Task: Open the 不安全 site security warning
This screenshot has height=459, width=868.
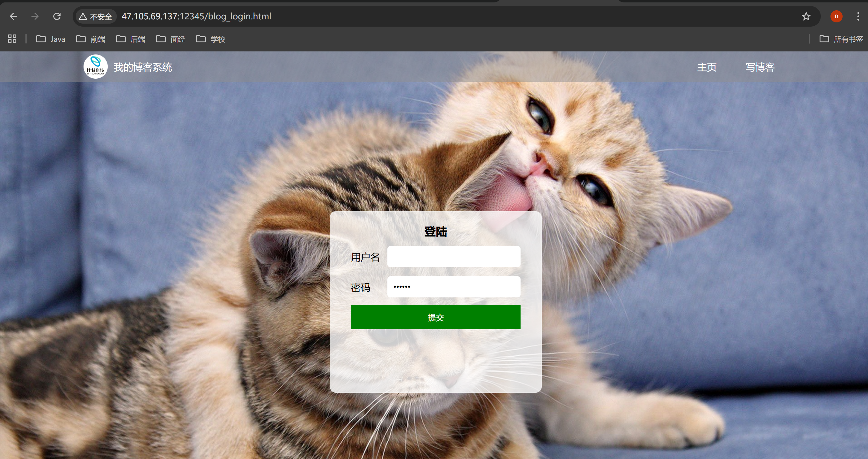Action: pos(96,17)
